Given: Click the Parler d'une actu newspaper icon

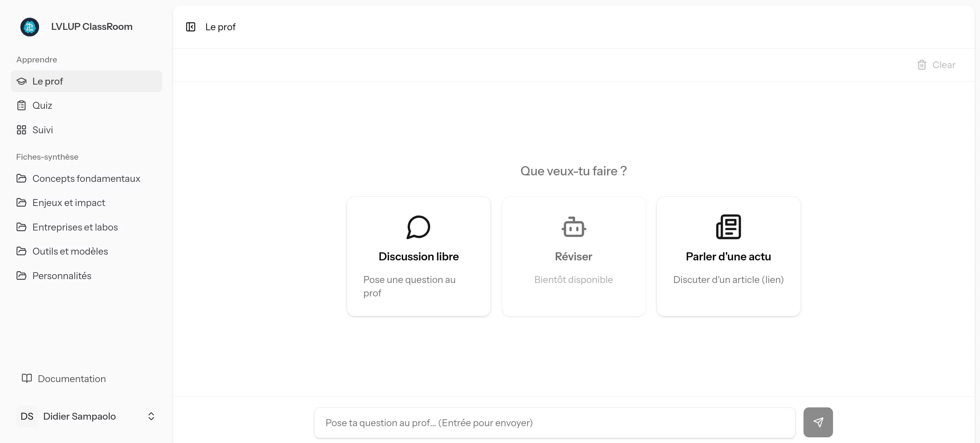Looking at the screenshot, I should click(x=728, y=227).
